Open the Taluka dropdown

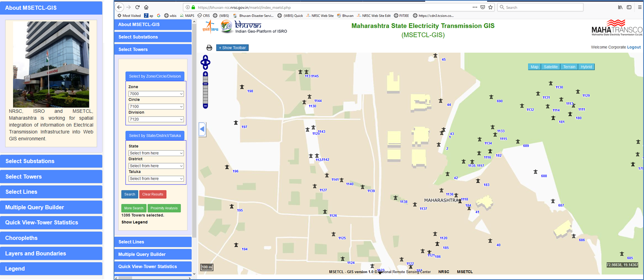click(x=156, y=178)
